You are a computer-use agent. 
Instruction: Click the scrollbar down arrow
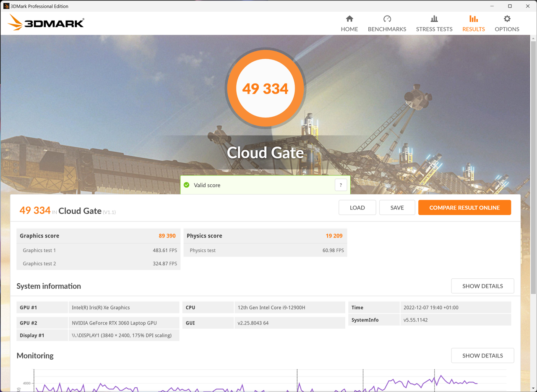pyautogui.click(x=533, y=389)
